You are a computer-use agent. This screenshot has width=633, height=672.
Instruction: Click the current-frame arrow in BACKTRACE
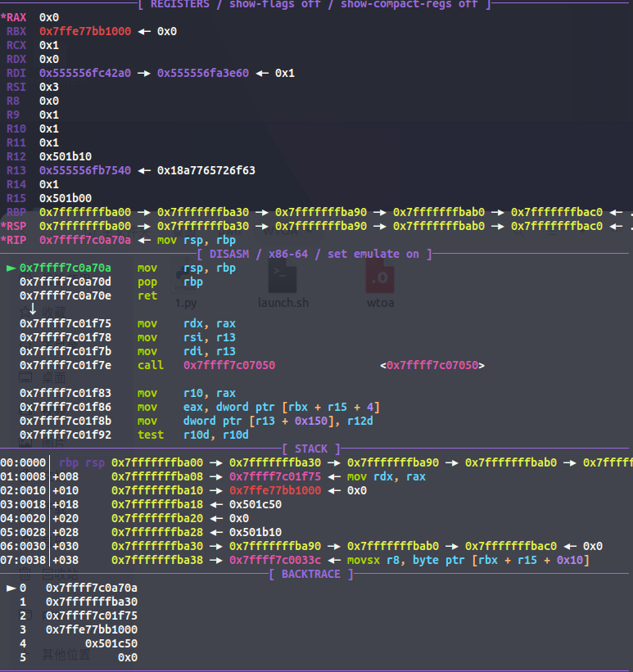click(11, 588)
